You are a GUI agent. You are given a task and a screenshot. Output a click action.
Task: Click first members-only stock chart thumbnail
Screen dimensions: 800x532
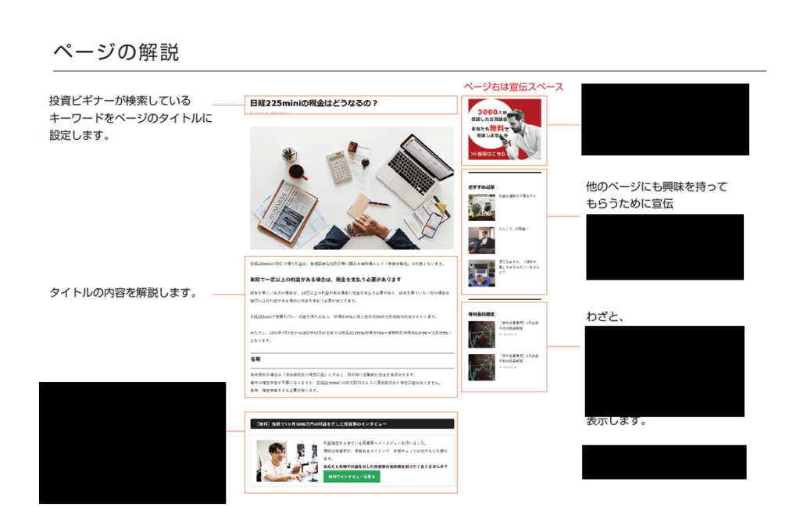coord(481,334)
